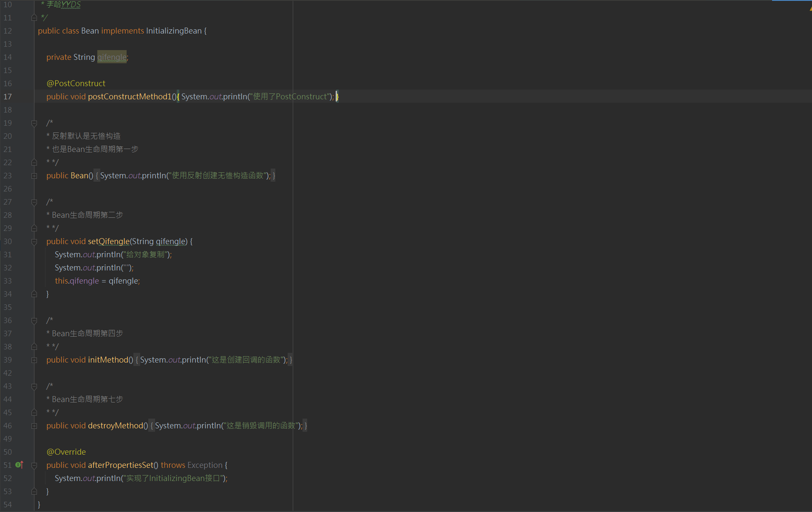Click the postConstructMethod1 method name
The height and width of the screenshot is (512, 812).
tap(130, 97)
